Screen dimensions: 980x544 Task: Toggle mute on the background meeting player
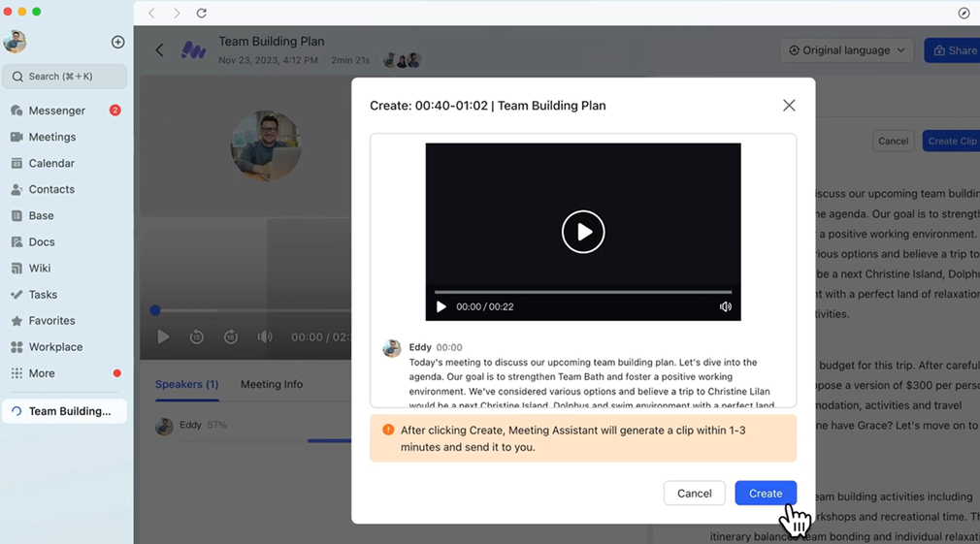click(264, 336)
